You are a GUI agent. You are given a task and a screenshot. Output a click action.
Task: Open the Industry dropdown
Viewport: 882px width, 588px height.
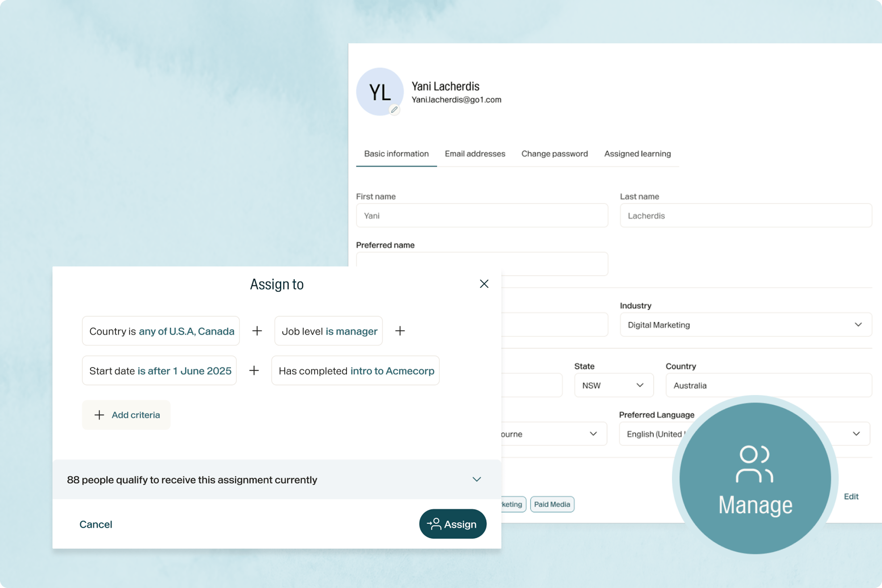point(745,325)
